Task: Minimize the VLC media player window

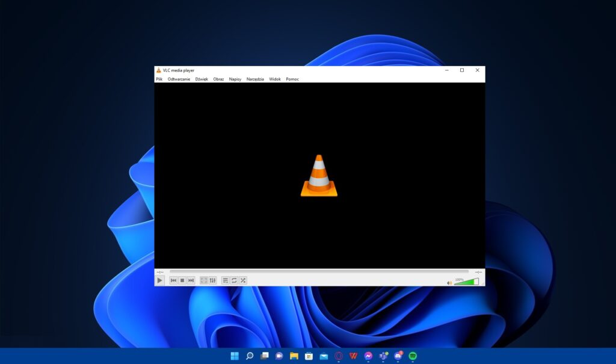Action: [x=447, y=70]
